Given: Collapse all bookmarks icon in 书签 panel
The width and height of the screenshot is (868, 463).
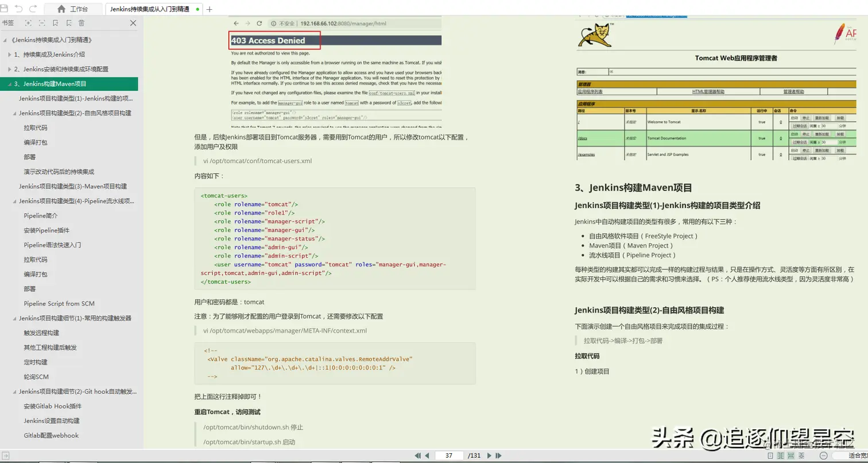Looking at the screenshot, I should (41, 23).
